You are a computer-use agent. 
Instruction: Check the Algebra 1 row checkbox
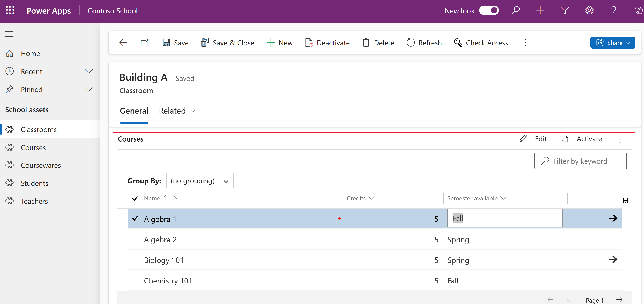click(135, 218)
